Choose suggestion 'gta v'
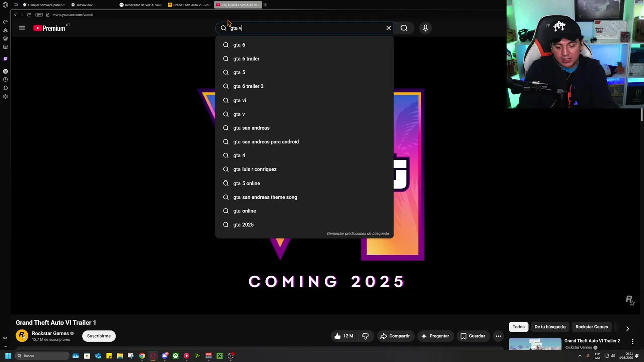The height and width of the screenshot is (362, 644). pos(304,114)
